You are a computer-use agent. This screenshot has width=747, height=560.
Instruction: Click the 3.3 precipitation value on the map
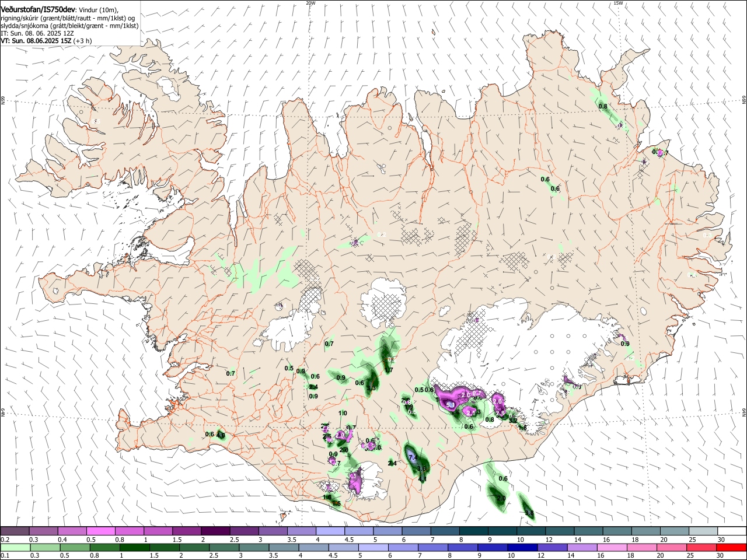371,388
